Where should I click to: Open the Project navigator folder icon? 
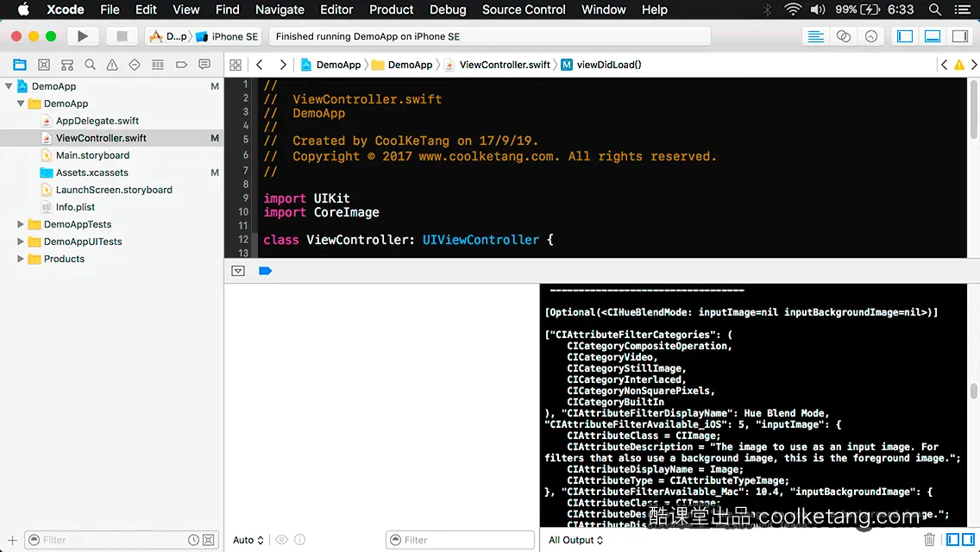pyautogui.click(x=20, y=65)
